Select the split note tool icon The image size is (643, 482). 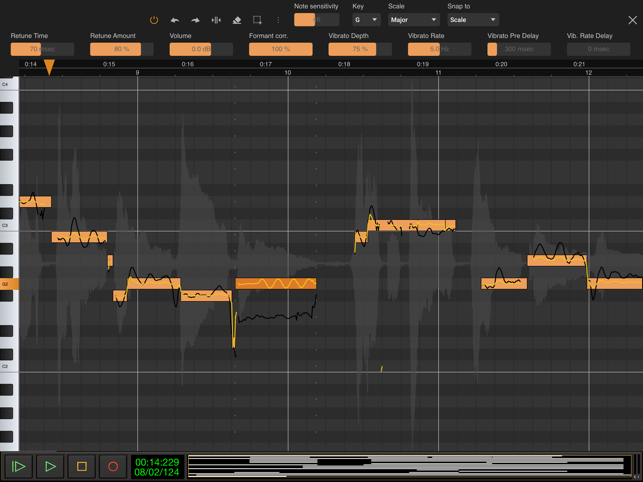tap(216, 20)
